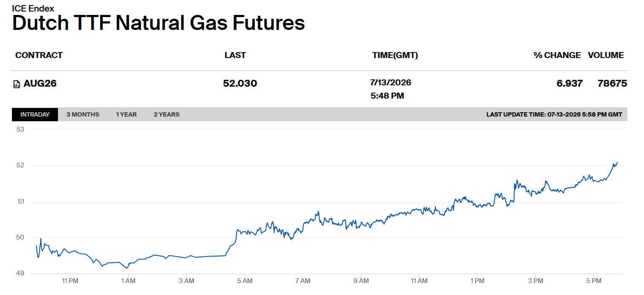Click the 5 AM marker on time axis
This screenshot has height=295, width=644.
(x=245, y=281)
